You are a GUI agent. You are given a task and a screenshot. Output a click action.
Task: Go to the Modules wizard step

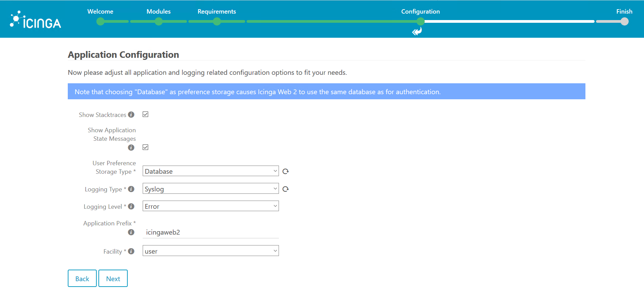pyautogui.click(x=159, y=12)
